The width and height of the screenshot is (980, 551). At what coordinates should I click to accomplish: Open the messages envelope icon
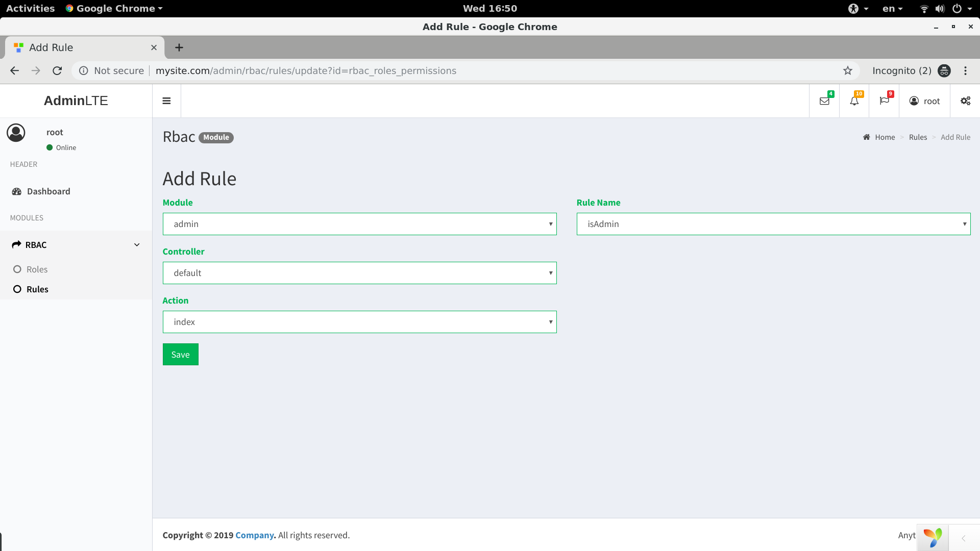point(824,101)
